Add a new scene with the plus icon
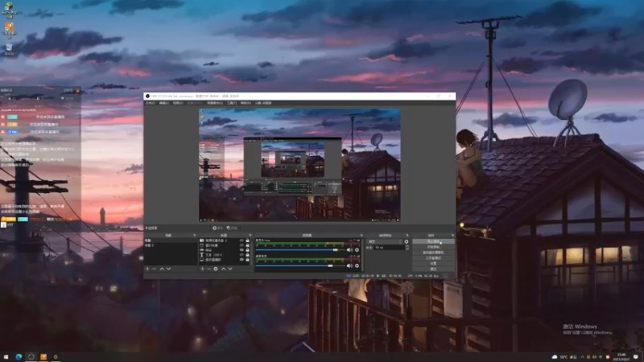 click(x=147, y=269)
